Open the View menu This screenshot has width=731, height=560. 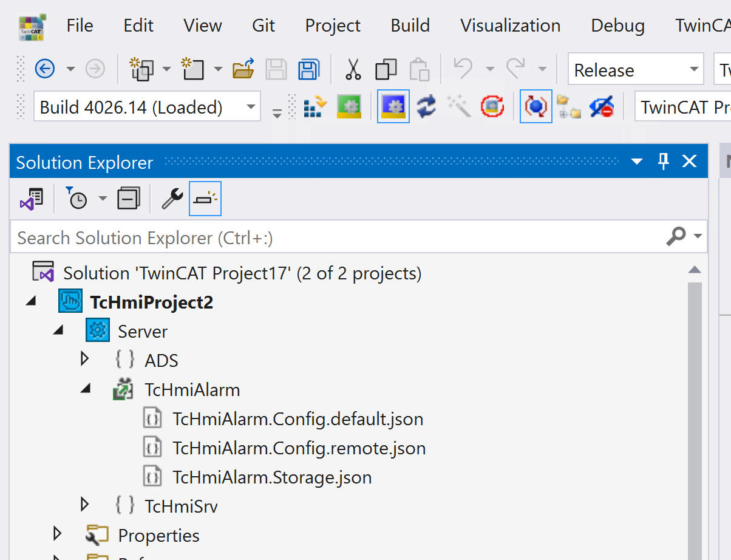coord(203,26)
